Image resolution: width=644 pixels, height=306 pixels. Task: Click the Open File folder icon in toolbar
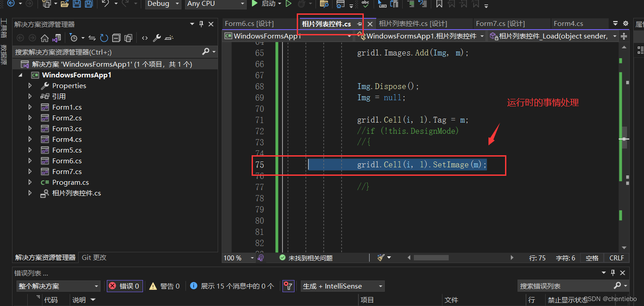[x=64, y=4]
